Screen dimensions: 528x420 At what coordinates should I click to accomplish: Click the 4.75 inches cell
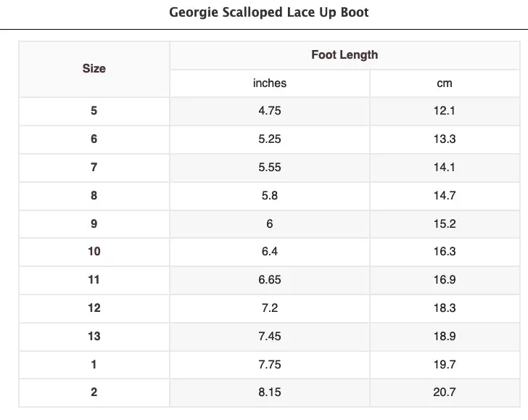pyautogui.click(x=270, y=111)
